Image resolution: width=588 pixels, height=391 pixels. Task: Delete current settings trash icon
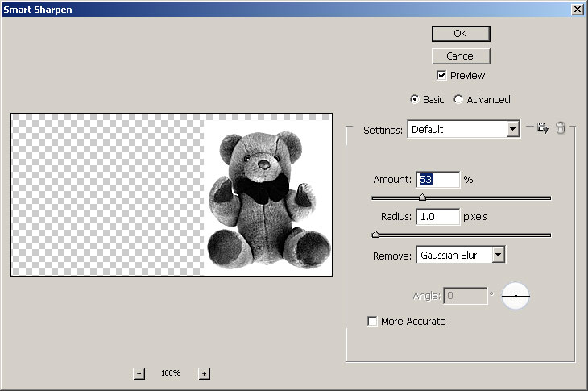(561, 127)
